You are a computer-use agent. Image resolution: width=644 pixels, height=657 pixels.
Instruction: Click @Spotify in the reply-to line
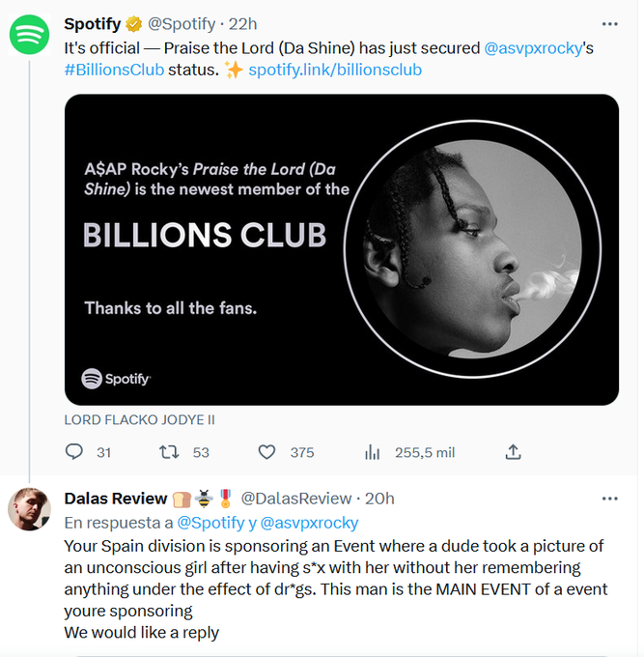coord(210,523)
